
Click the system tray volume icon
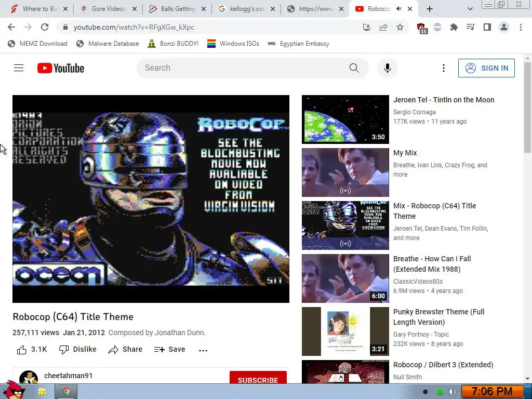click(452, 392)
